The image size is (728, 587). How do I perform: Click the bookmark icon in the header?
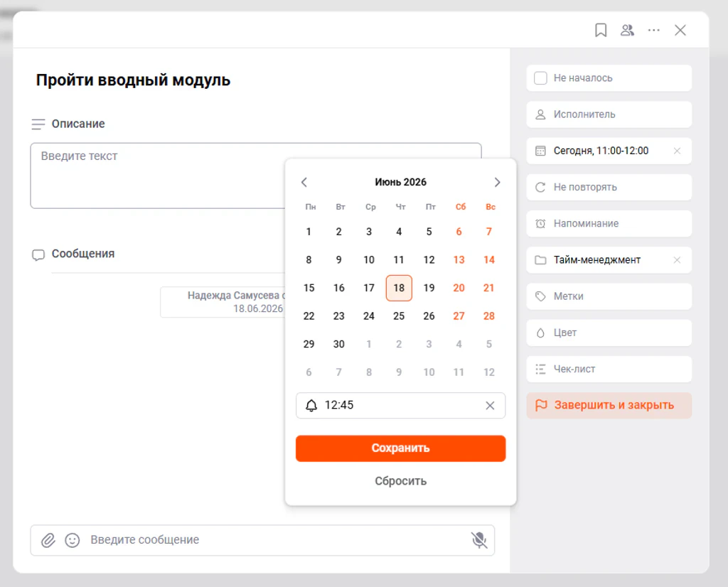tap(601, 30)
